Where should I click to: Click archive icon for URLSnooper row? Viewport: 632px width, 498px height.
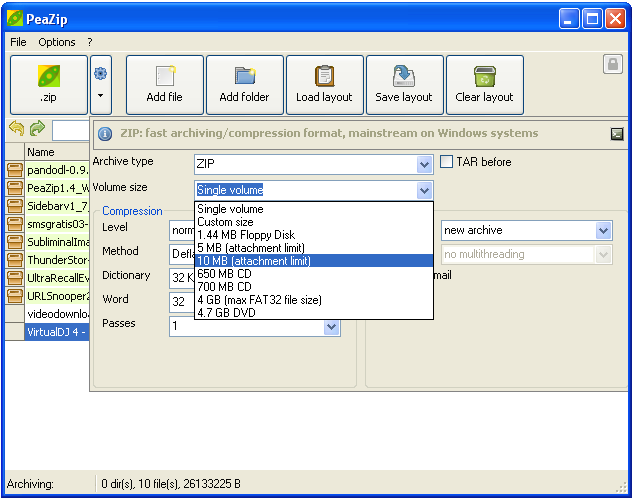pyautogui.click(x=15, y=296)
